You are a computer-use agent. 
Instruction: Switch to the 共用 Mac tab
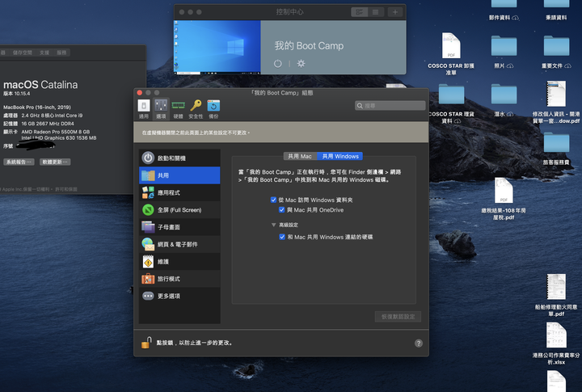click(300, 156)
